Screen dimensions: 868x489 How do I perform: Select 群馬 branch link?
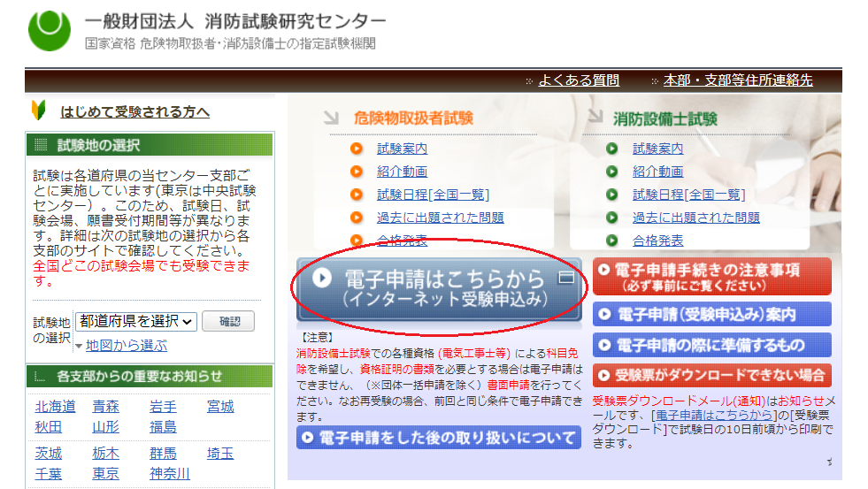(x=163, y=454)
